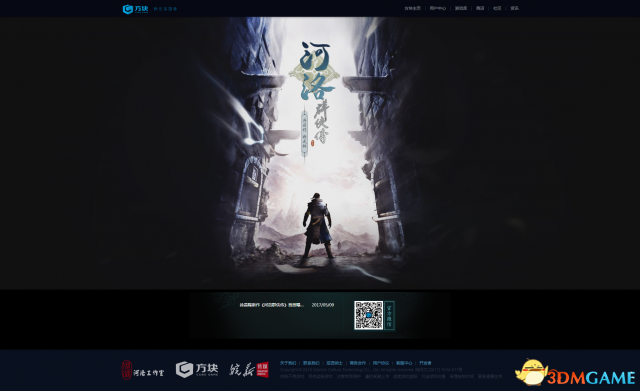Open the 商务合作 footer link

pos(358,363)
